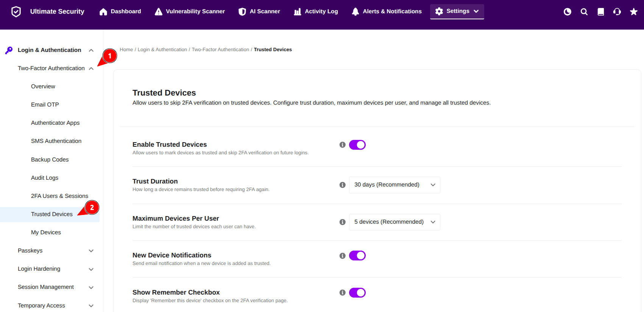This screenshot has width=644, height=312.
Task: Open My Devices in sidebar
Action: click(46, 232)
